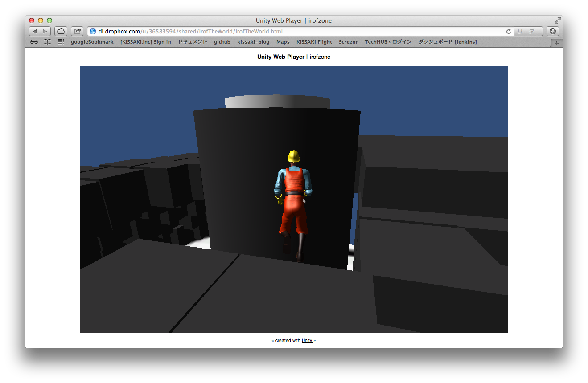This screenshot has width=588, height=383.
Task: Open the KISSAKI Flight bookmark
Action: (x=314, y=42)
